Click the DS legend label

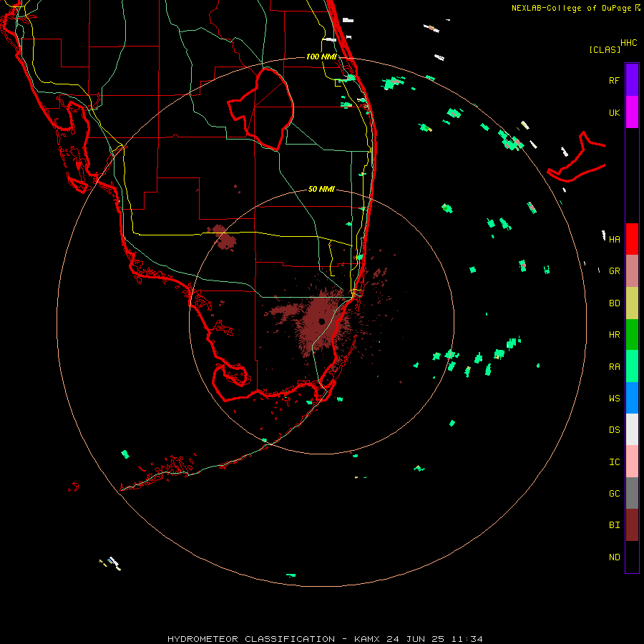614,429
